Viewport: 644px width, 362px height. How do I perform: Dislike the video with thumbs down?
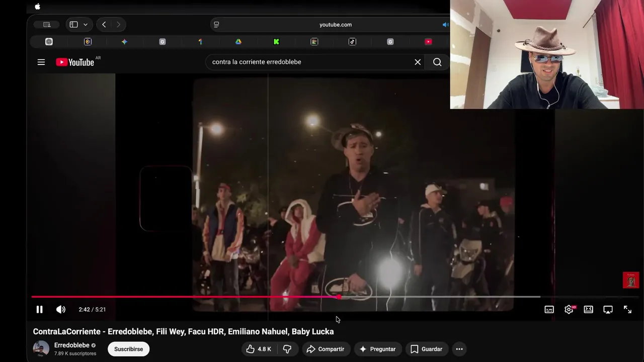(x=287, y=349)
